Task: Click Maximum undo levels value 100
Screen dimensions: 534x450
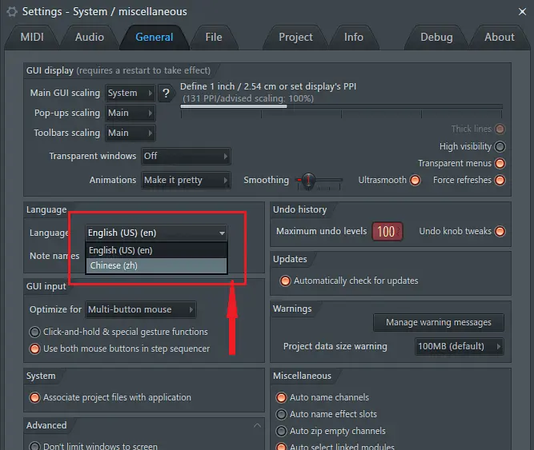Action: coord(387,232)
